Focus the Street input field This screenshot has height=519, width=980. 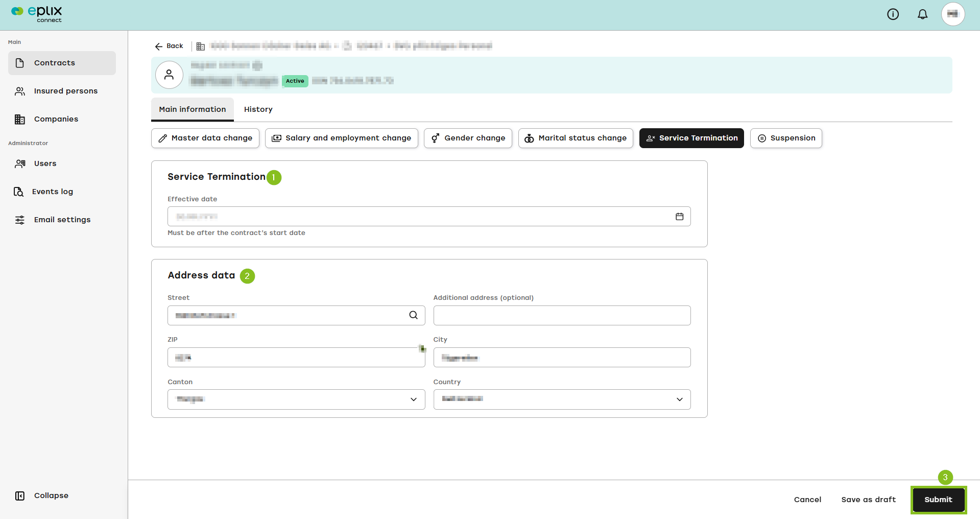pos(296,315)
